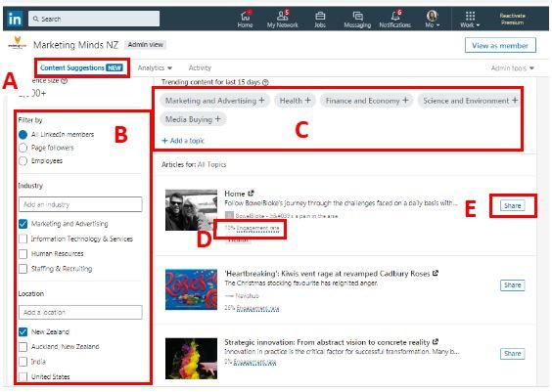The image size is (552, 392).
Task: Open the Jobs briefcase icon
Action: [320, 16]
